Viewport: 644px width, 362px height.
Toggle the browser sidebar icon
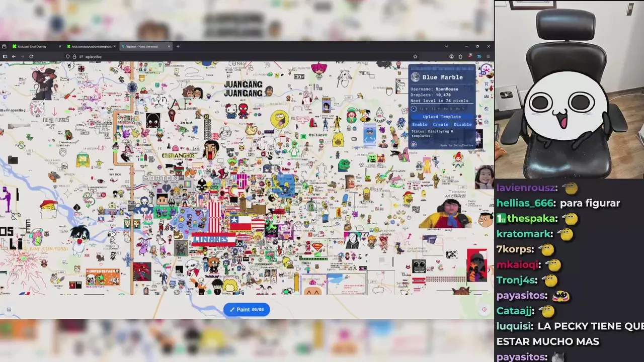5,56
